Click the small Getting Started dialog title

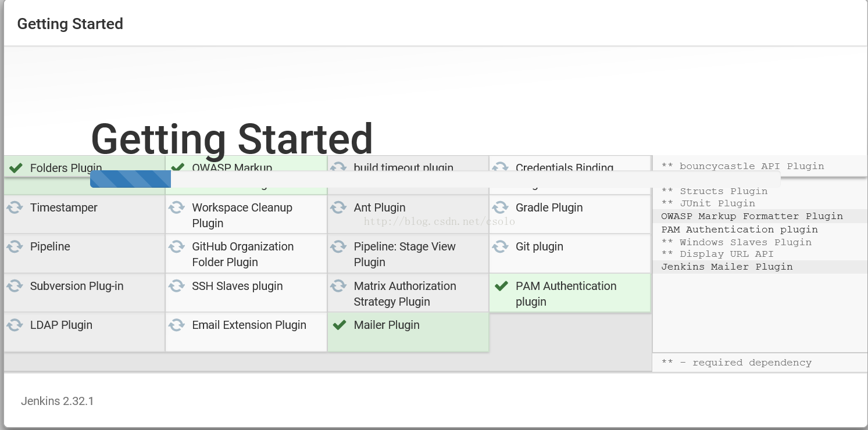tap(70, 24)
